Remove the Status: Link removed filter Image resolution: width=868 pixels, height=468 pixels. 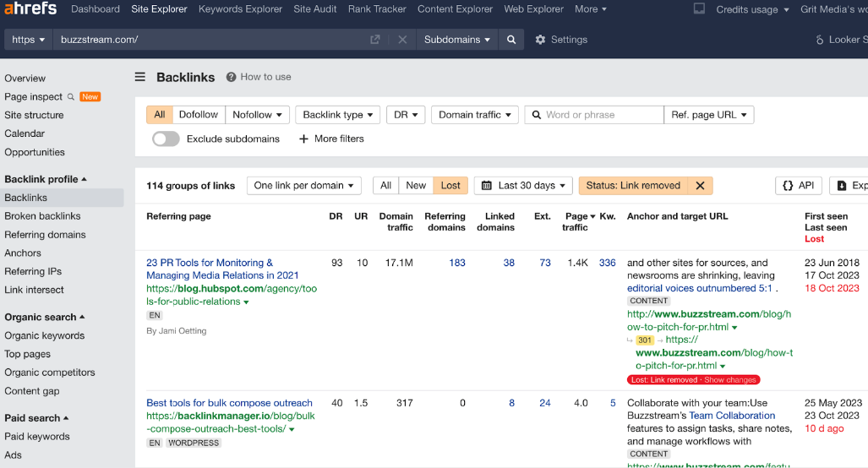point(700,186)
